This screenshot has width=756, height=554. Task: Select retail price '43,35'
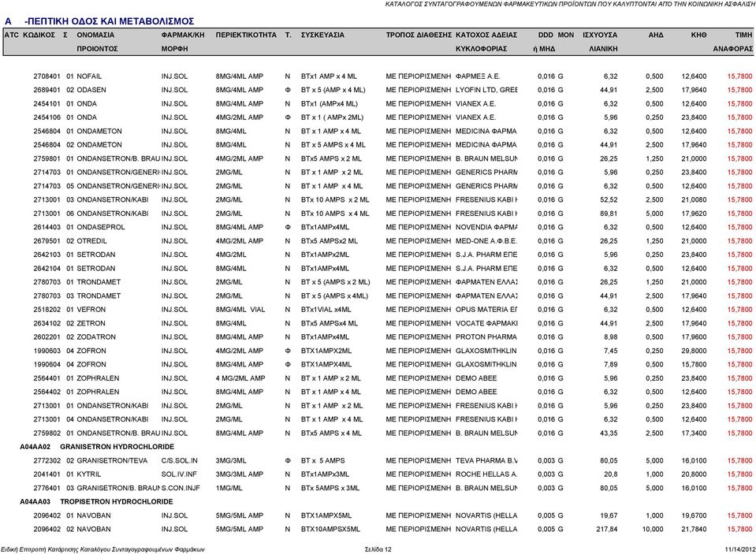pyautogui.click(x=609, y=433)
